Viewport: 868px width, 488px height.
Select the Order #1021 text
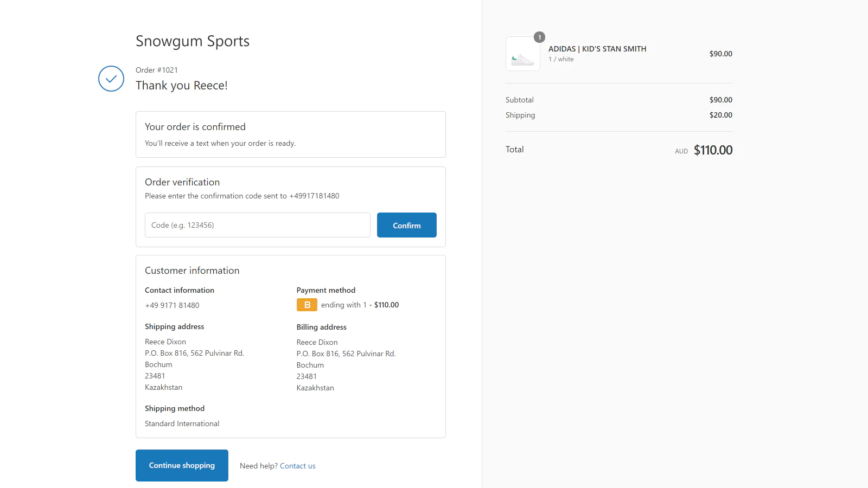pos(157,70)
